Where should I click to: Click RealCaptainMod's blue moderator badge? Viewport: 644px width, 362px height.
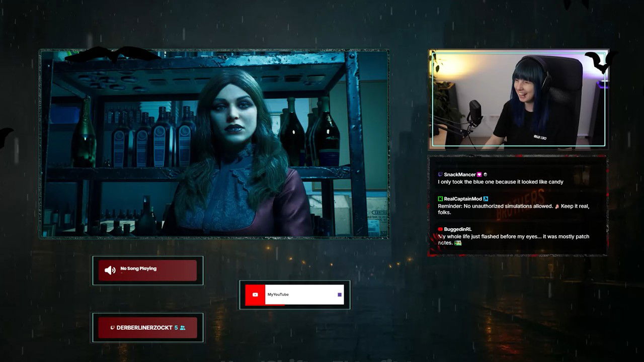[486, 199]
